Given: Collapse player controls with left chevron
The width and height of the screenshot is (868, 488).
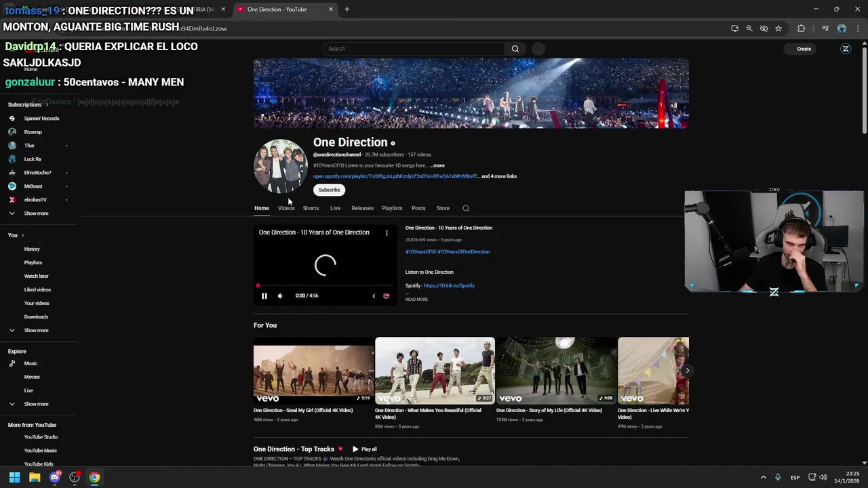Looking at the screenshot, I should 374,296.
